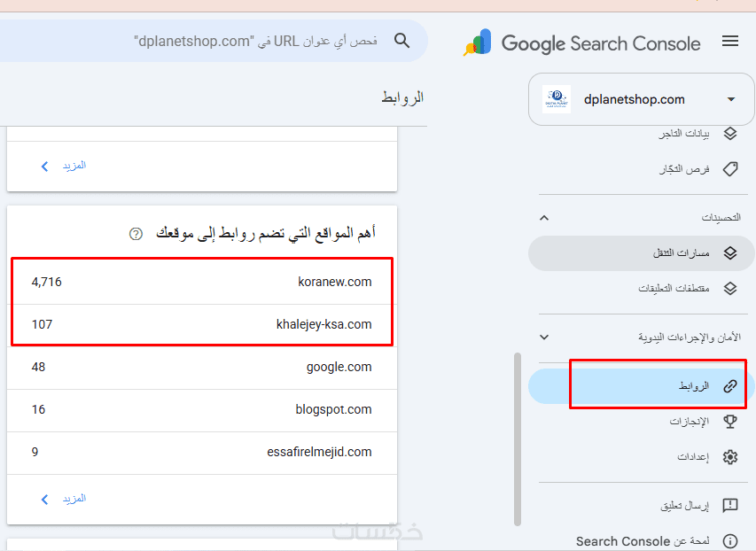Click the URL inspection search field

(212, 41)
